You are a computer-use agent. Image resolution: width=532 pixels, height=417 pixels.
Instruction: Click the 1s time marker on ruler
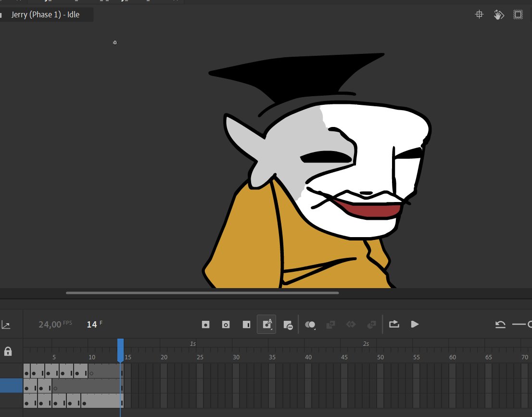point(193,344)
